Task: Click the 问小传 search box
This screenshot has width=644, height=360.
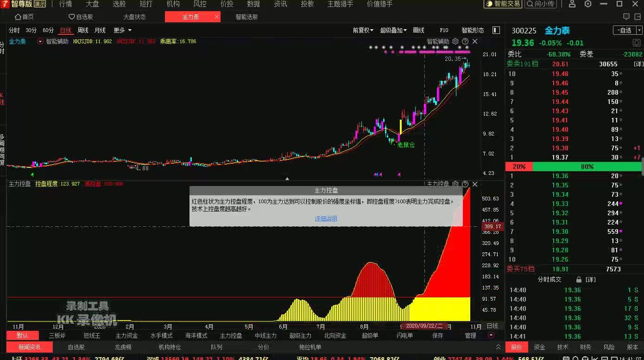Action: (541, 4)
